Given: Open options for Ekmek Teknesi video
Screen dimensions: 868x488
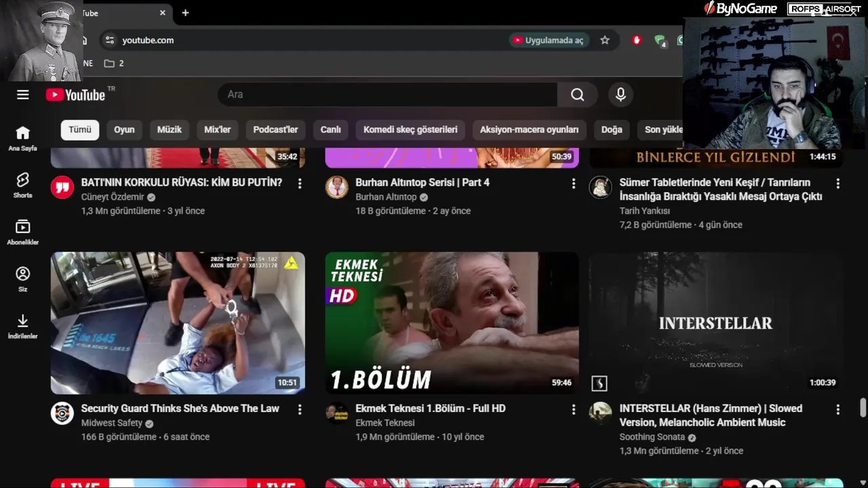Looking at the screenshot, I should point(574,409).
